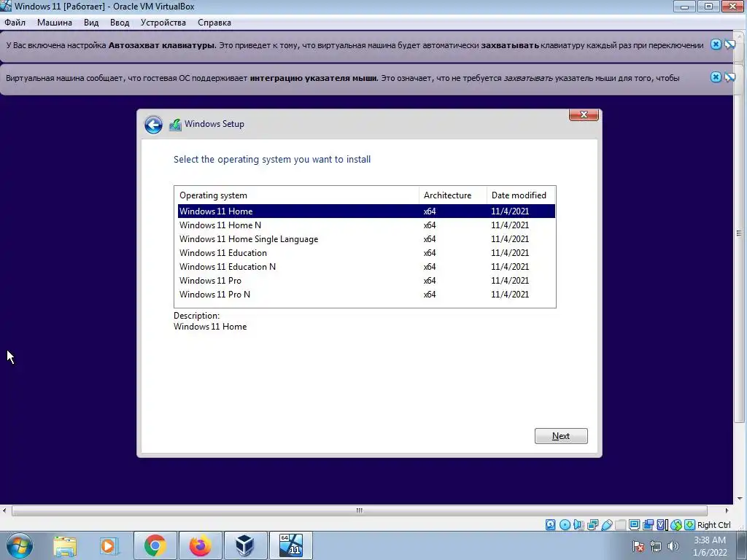This screenshot has width=747, height=560.
Task: Dismiss the Автозахват клавиатуры notification
Action: (716, 44)
